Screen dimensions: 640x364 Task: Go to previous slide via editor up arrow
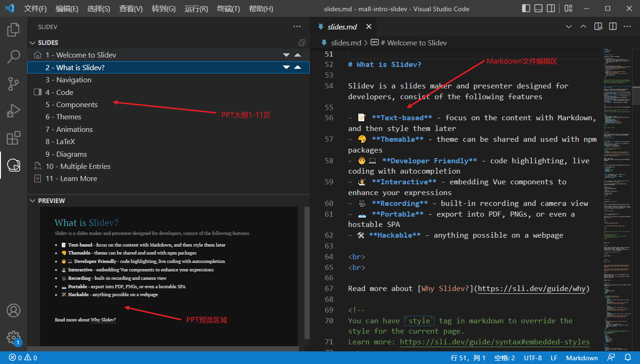[x=583, y=27]
